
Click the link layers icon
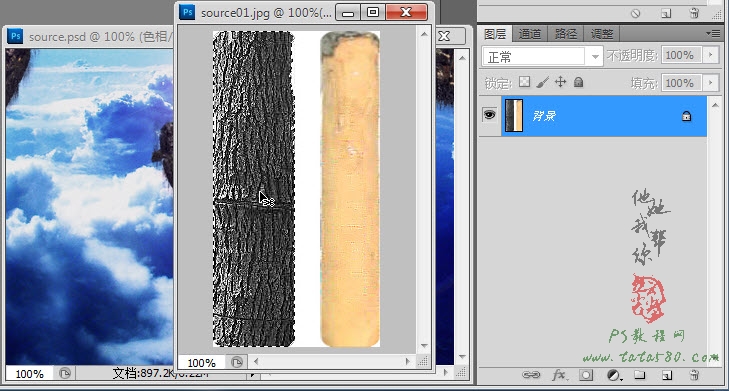click(x=530, y=375)
